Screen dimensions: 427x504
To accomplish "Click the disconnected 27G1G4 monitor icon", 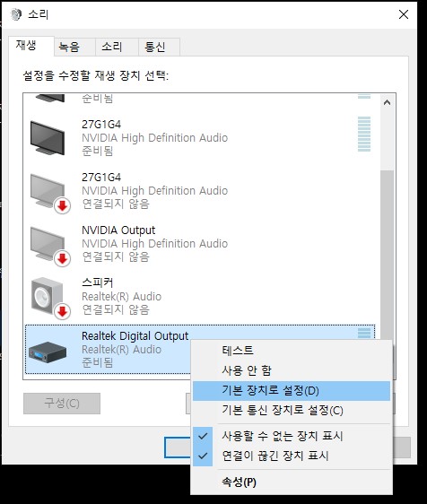I will [50, 193].
